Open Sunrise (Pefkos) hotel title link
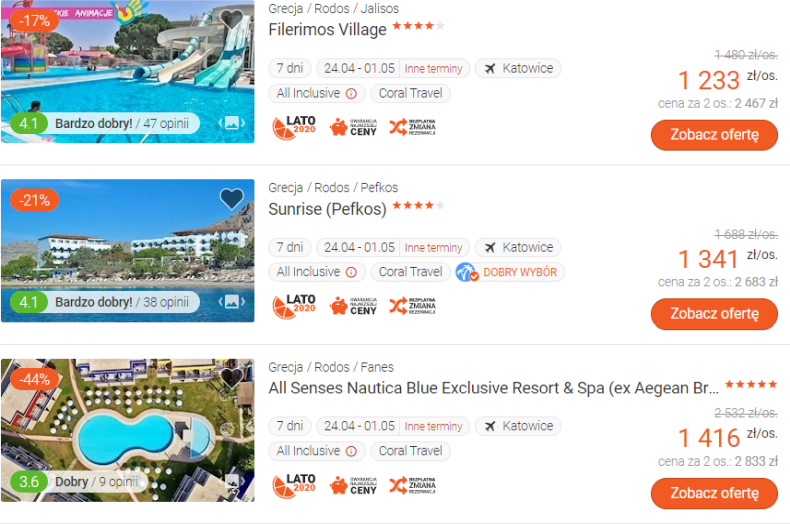The width and height of the screenshot is (790, 524). (x=327, y=209)
